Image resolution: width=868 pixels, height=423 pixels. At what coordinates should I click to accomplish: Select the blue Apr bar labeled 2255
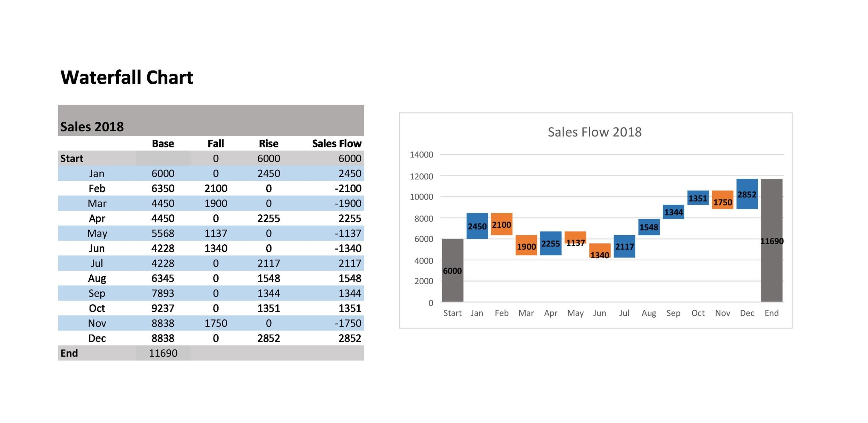point(551,243)
